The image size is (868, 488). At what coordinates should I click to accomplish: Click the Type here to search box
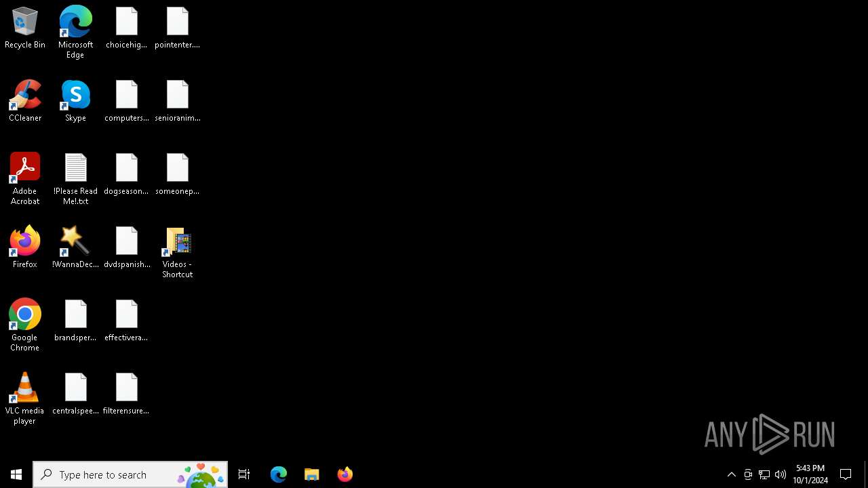point(130,474)
